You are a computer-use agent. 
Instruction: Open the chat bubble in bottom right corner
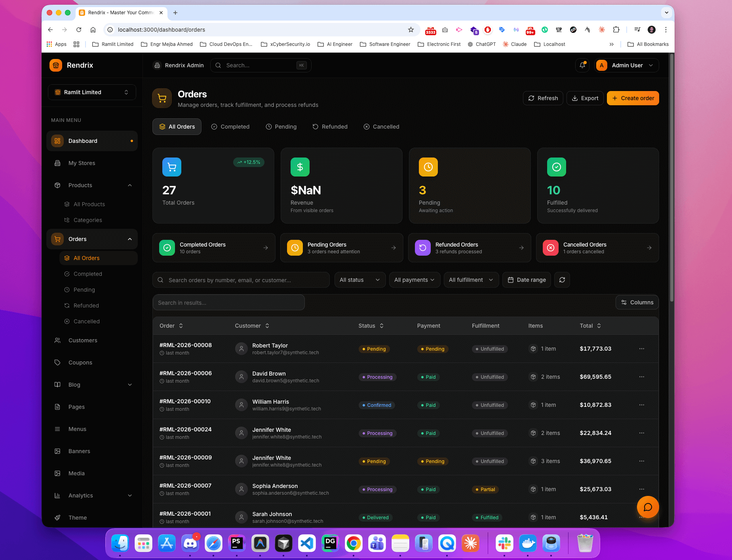pyautogui.click(x=647, y=507)
